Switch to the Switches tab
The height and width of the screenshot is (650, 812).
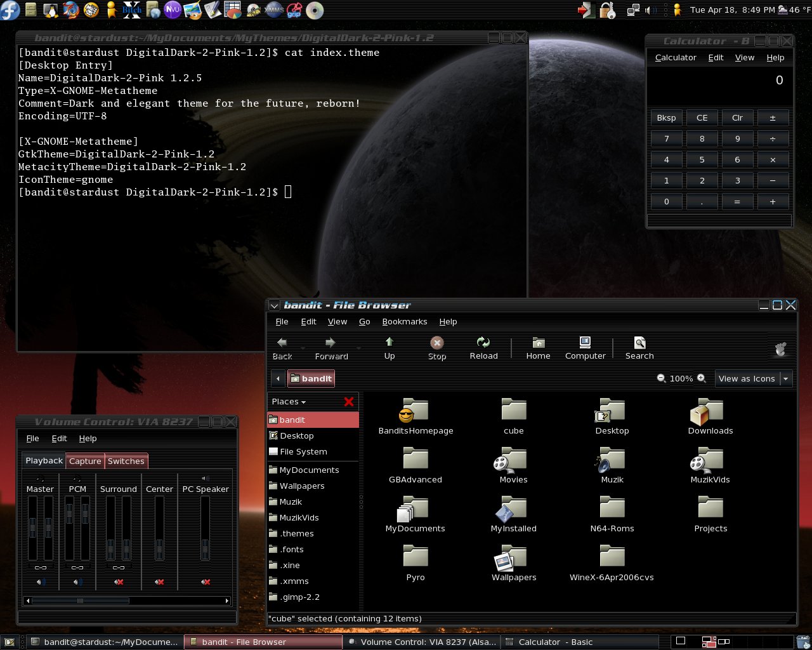(x=126, y=461)
